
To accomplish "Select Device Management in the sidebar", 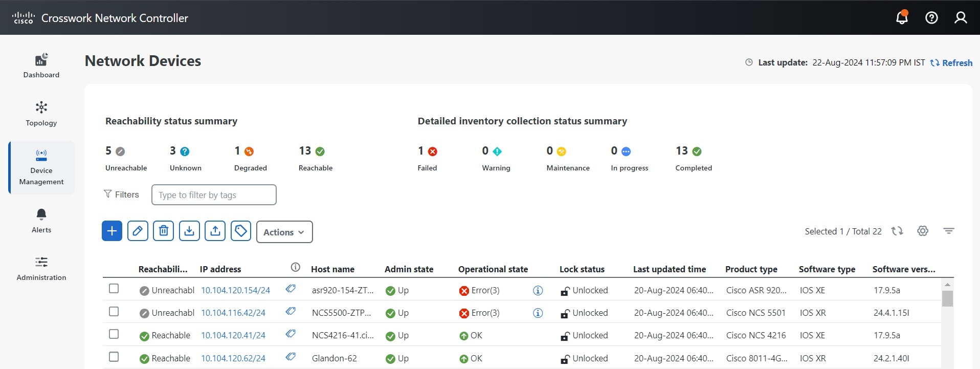I will pyautogui.click(x=41, y=167).
